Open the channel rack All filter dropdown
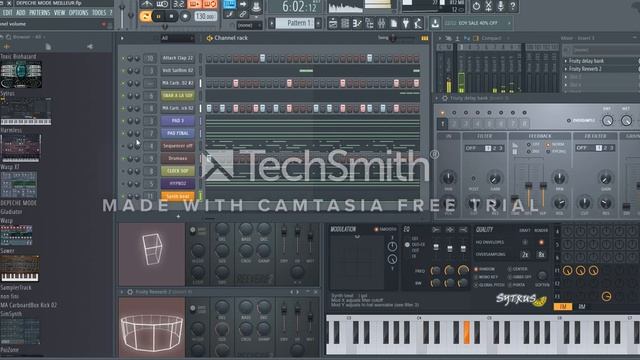Screen dimensions: 640x360 pyautogui.click(x=177, y=38)
